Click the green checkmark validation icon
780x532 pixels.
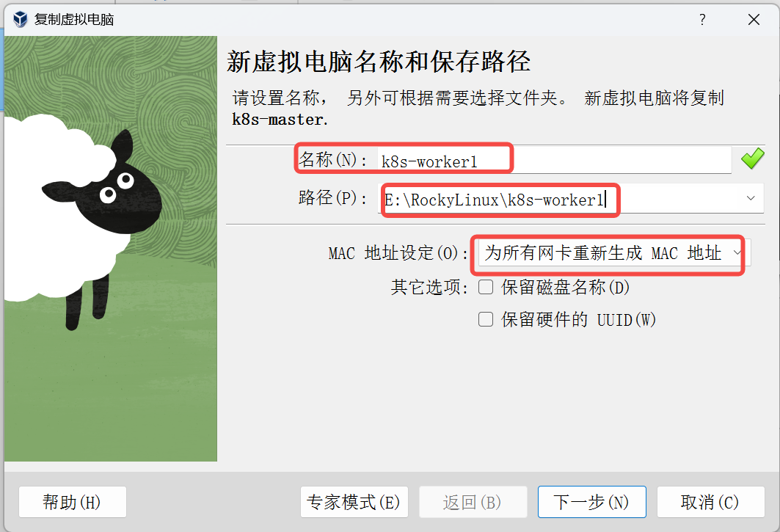click(x=752, y=159)
